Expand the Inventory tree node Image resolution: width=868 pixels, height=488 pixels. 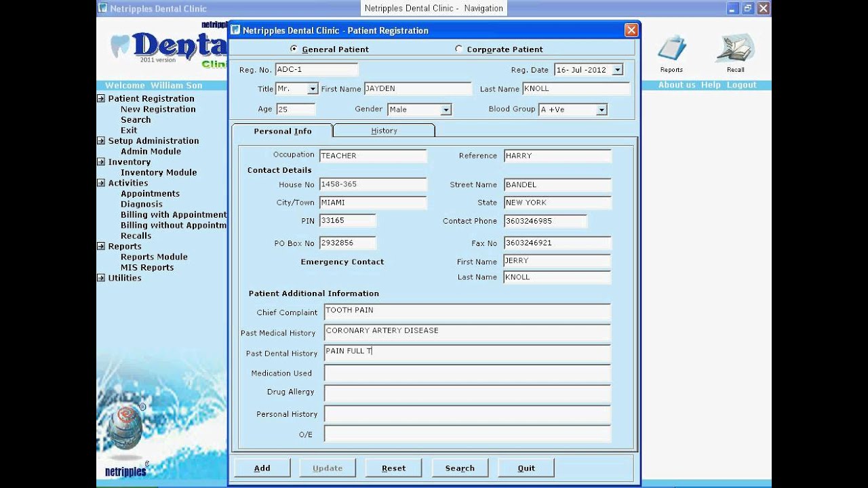click(x=101, y=162)
